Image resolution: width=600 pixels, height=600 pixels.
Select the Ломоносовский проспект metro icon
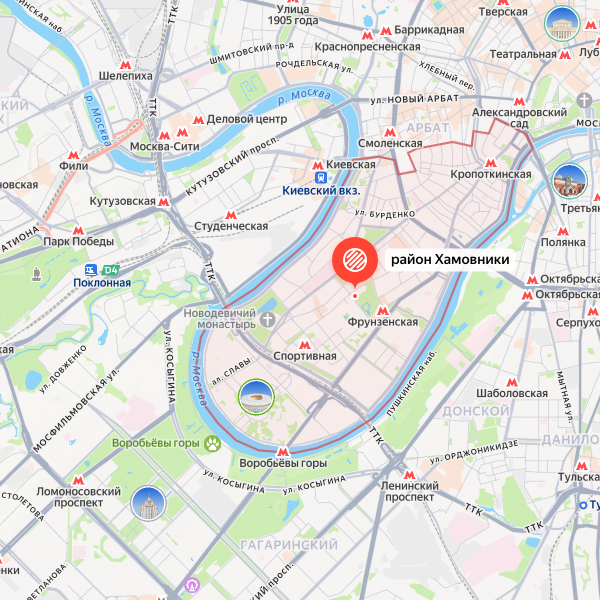[x=78, y=480]
